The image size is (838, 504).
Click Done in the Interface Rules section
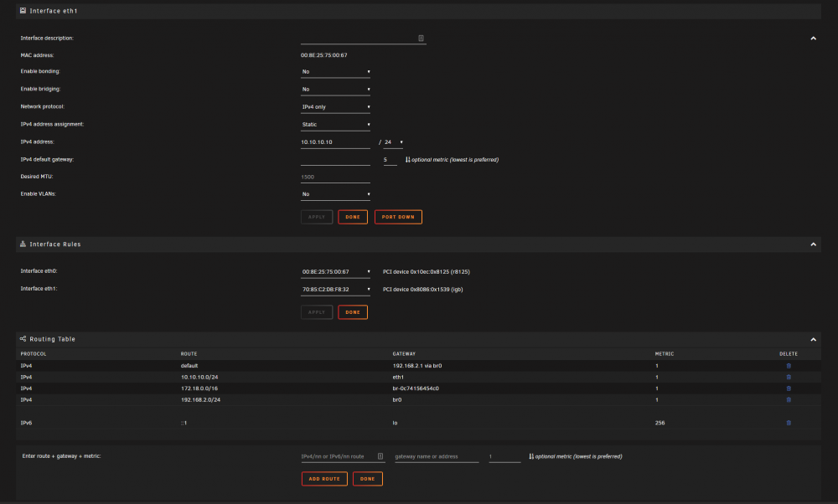click(353, 312)
